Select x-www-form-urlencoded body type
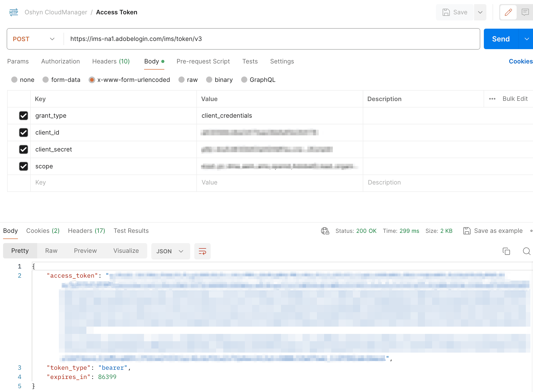The height and width of the screenshot is (392, 533). [x=92, y=80]
